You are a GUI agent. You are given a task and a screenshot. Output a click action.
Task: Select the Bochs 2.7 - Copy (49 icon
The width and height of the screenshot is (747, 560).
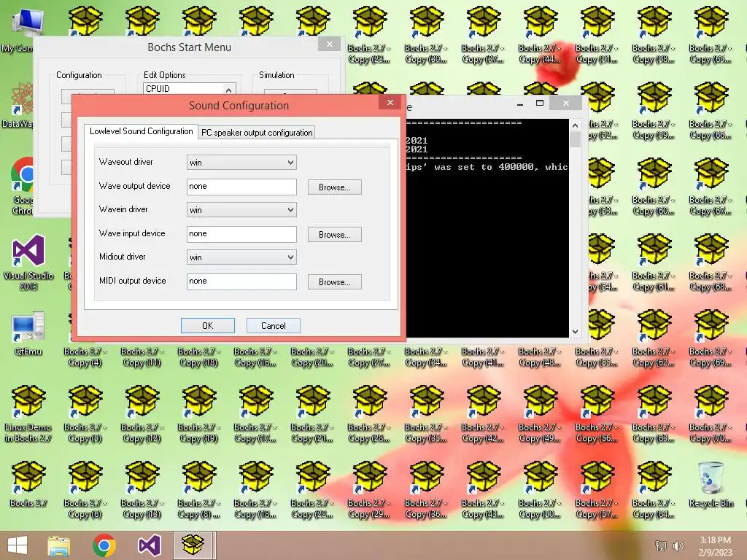(x=540, y=414)
